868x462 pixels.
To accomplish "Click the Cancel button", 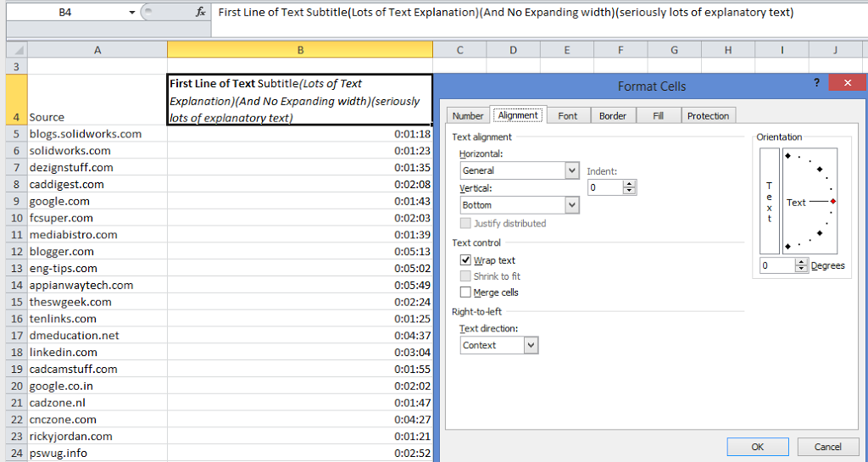I will point(827,447).
